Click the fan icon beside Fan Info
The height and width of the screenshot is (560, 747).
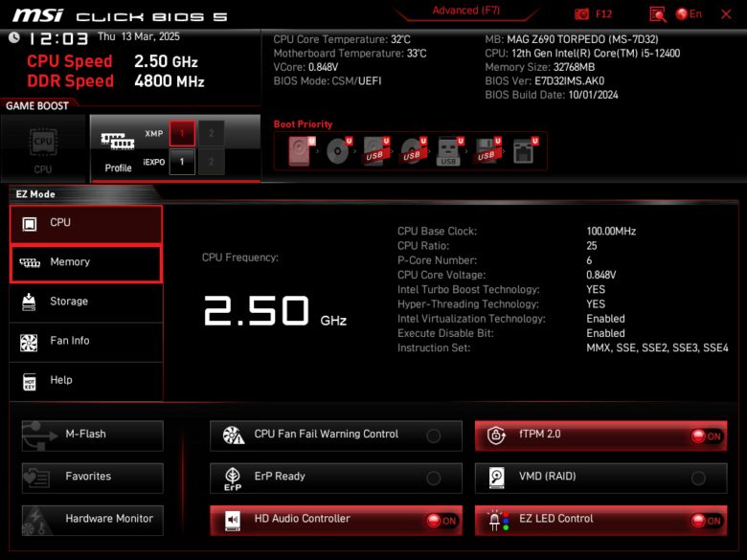29,342
